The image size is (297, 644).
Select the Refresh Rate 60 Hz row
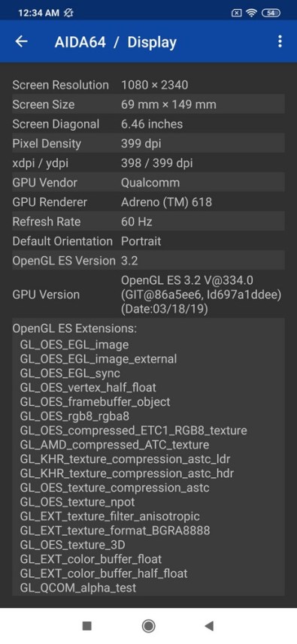[x=148, y=222]
